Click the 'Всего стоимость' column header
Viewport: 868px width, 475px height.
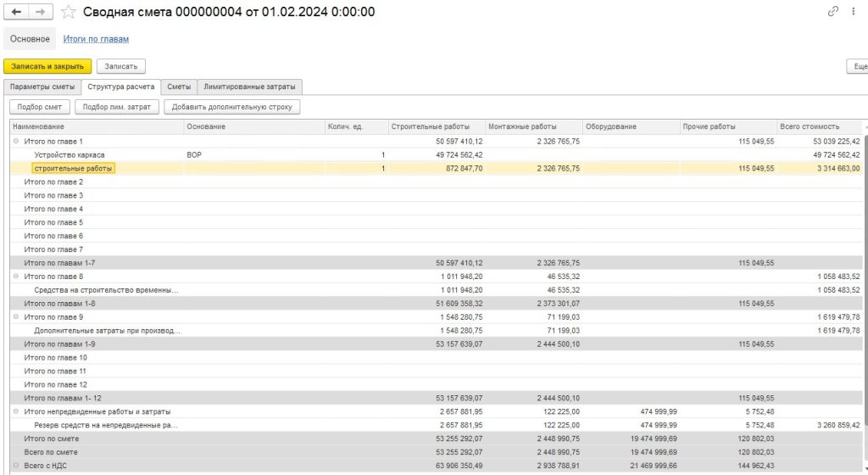[810, 126]
